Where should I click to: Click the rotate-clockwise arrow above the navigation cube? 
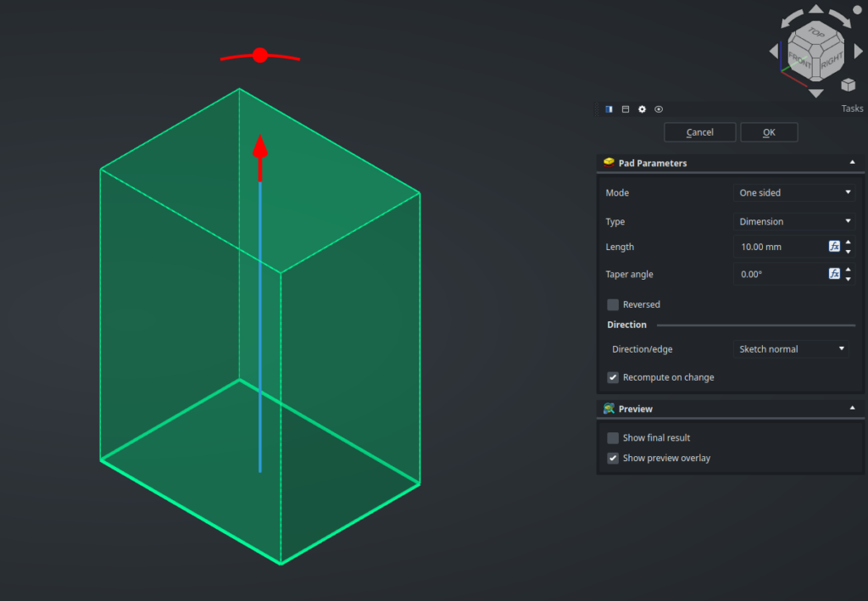click(841, 18)
